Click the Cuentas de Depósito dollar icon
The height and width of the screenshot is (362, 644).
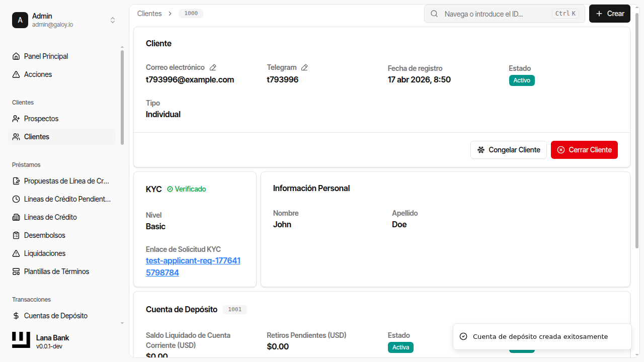(16, 316)
